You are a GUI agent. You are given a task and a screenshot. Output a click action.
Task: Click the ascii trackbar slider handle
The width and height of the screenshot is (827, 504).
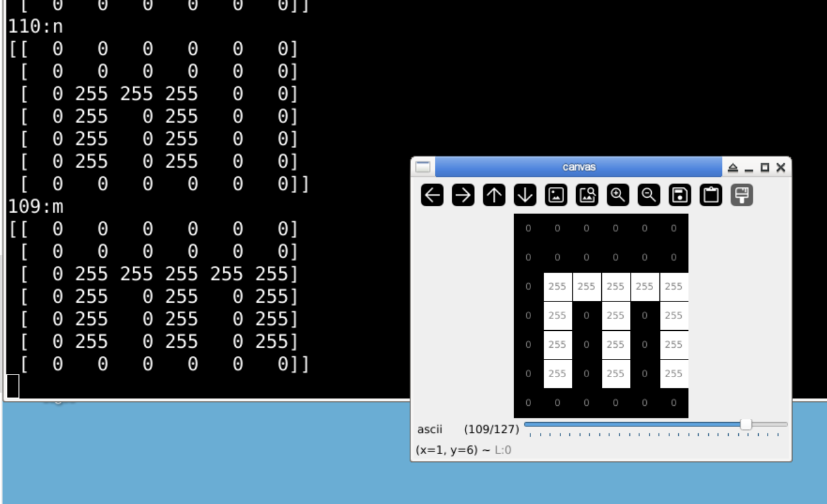click(746, 425)
